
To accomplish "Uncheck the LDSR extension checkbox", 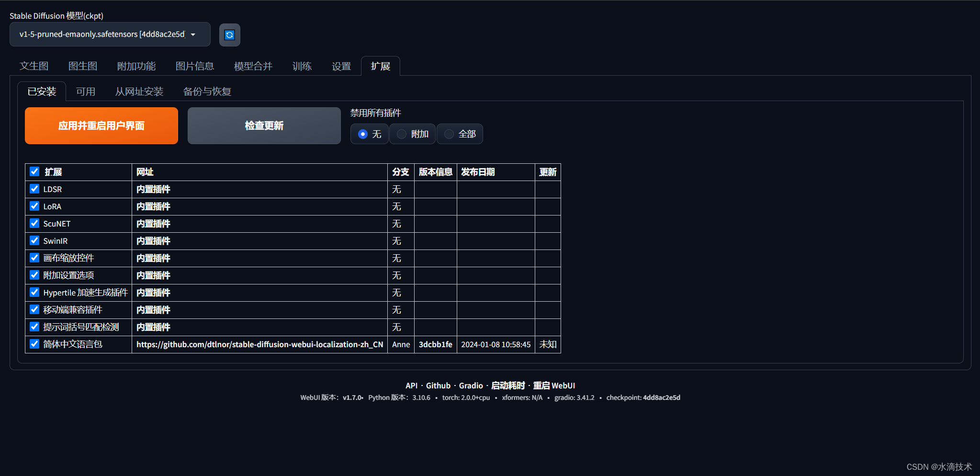I will (34, 189).
